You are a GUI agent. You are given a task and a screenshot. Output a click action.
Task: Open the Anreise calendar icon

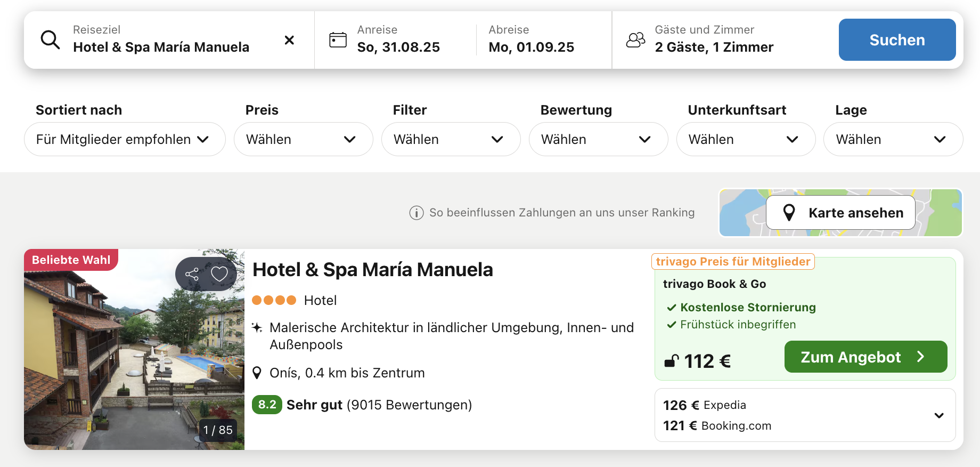pos(338,40)
